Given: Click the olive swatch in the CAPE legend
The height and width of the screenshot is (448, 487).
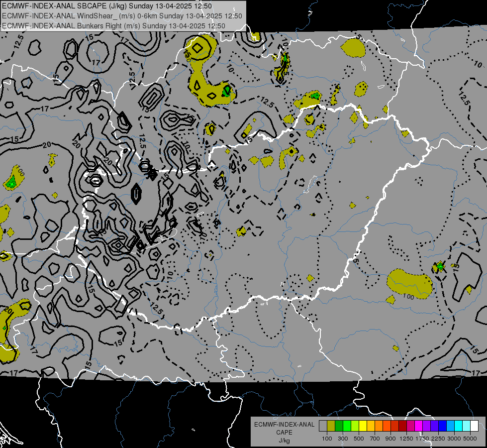Looking at the screenshot, I should point(331,426).
